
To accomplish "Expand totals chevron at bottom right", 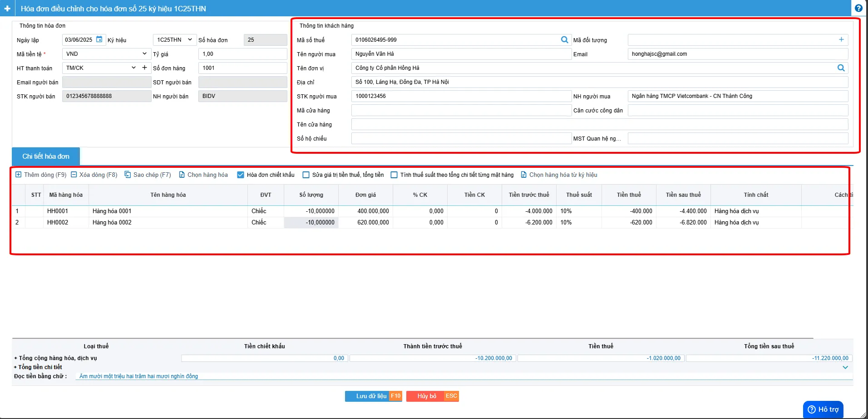I will click(845, 367).
